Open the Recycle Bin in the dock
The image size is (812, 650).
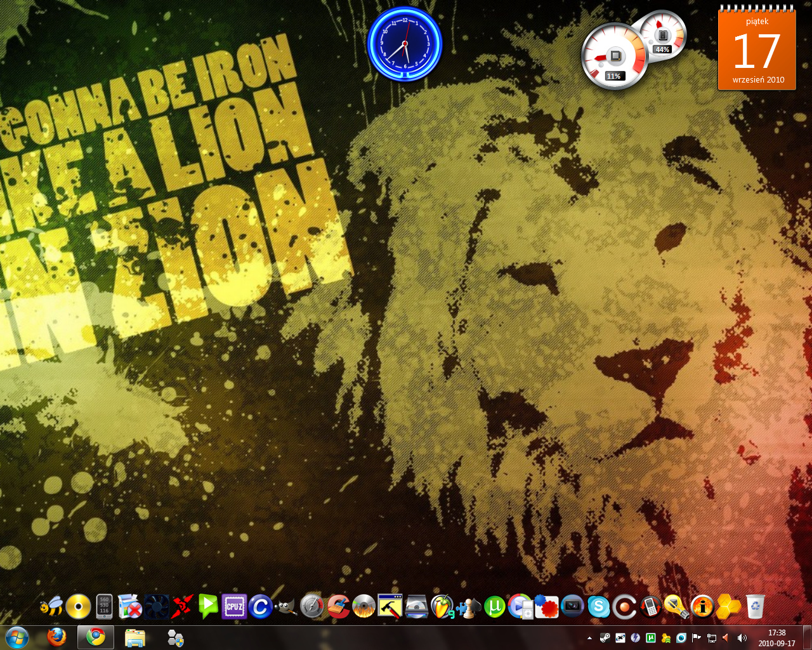pyautogui.click(x=755, y=607)
